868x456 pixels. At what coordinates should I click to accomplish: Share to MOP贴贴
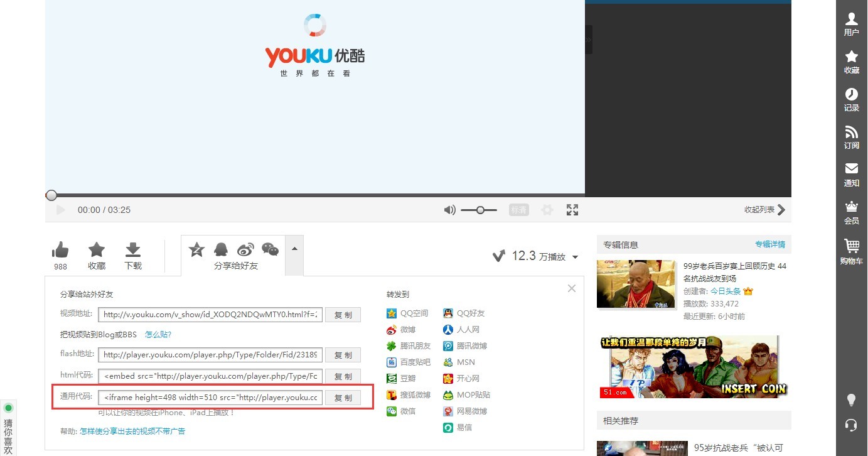(467, 395)
